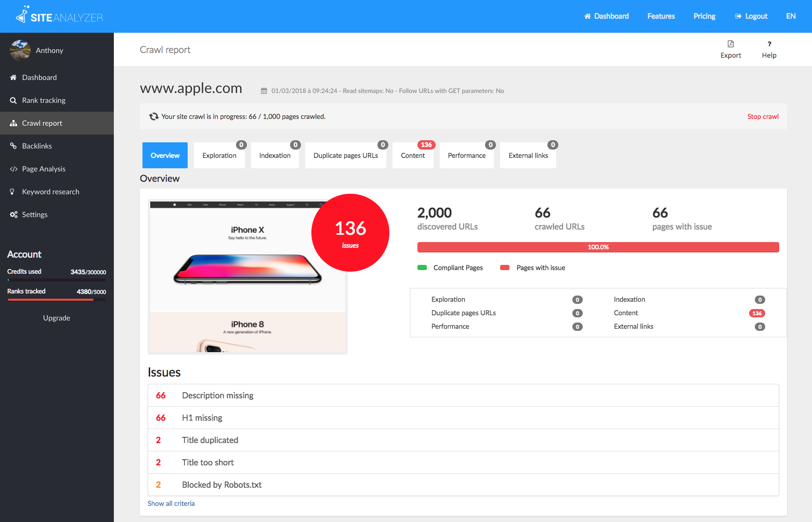Click the Dashboard home icon in sidebar
Viewport: 812px width, 522px height.
click(14, 77)
